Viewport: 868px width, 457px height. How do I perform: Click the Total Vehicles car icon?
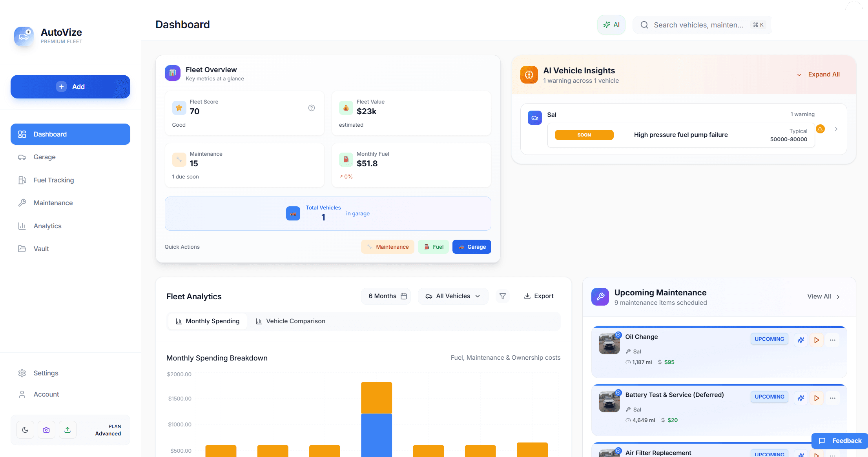(x=293, y=213)
